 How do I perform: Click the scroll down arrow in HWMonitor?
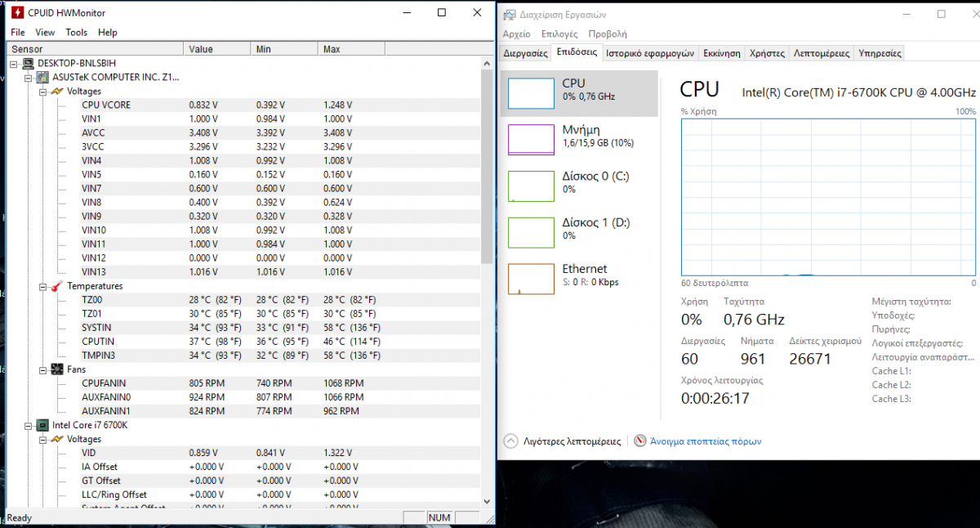(x=488, y=502)
